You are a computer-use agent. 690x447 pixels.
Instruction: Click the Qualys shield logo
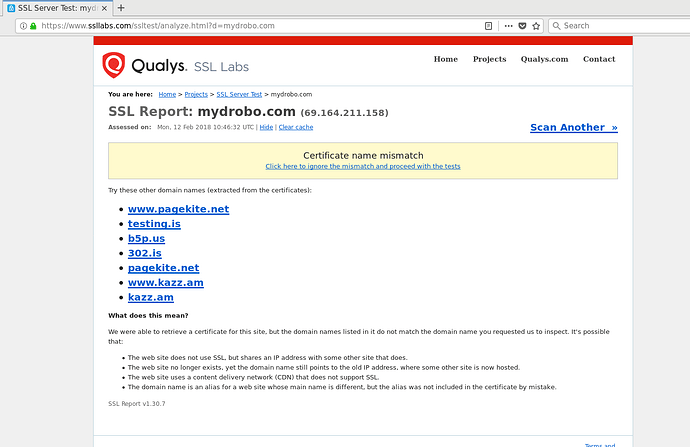114,65
